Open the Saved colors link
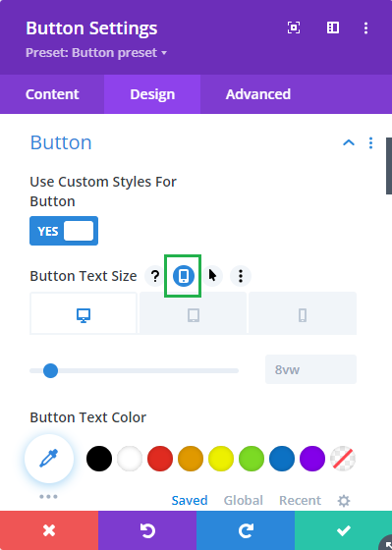The height and width of the screenshot is (550, 392). pyautogui.click(x=190, y=500)
